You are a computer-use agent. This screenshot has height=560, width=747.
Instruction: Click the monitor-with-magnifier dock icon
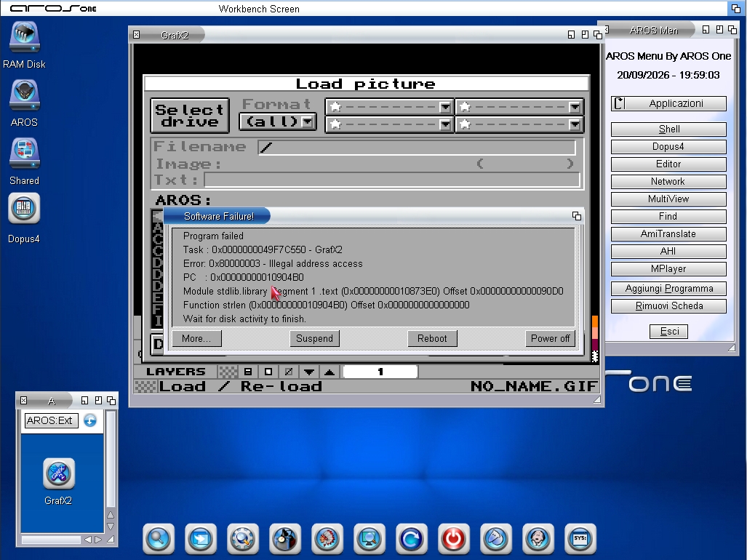[x=369, y=539]
